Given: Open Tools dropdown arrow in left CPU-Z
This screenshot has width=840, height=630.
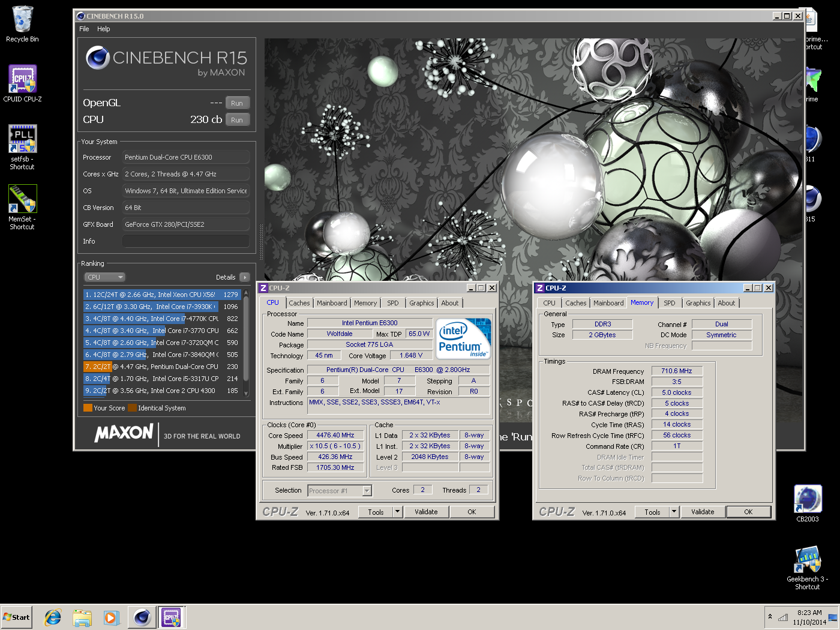Looking at the screenshot, I should 397,512.
